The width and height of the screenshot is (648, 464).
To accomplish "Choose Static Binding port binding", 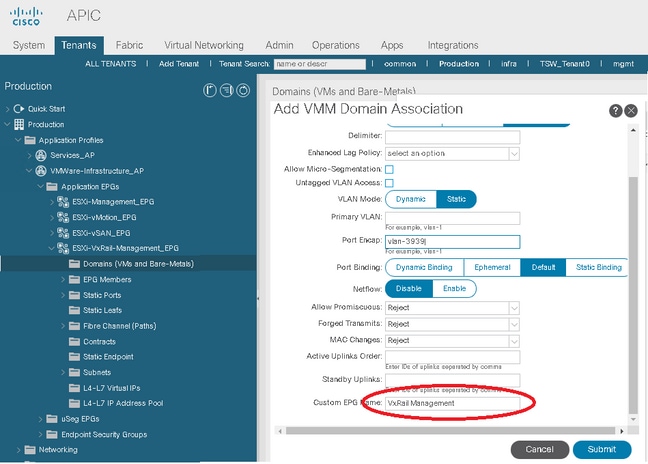I will click(597, 267).
